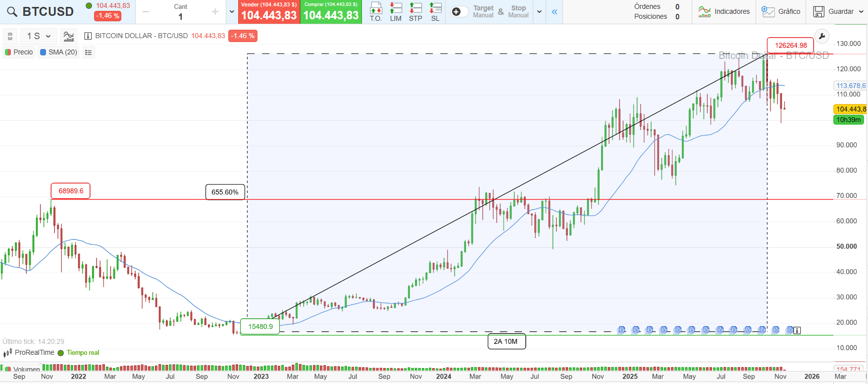Click the chart style icon beside timeframe
The width and height of the screenshot is (868, 384).
(x=69, y=36)
